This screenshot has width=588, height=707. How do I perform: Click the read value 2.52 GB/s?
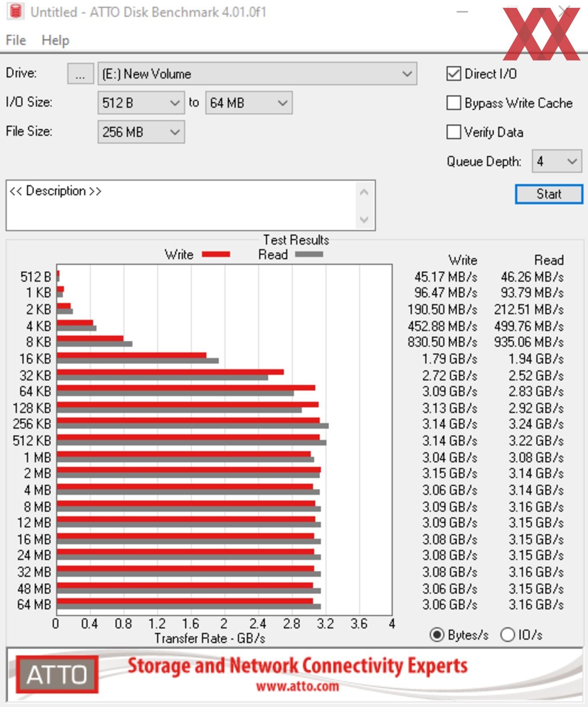(x=536, y=375)
